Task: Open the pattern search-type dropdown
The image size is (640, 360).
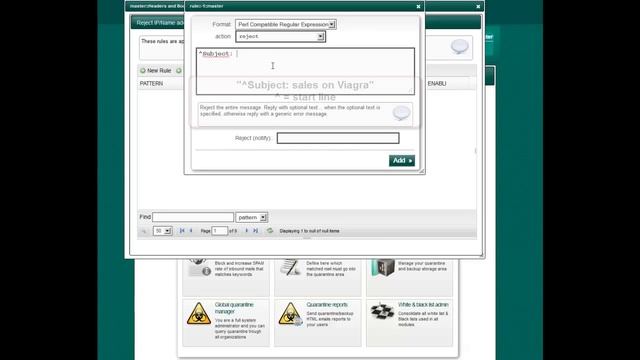Action: coord(252,218)
